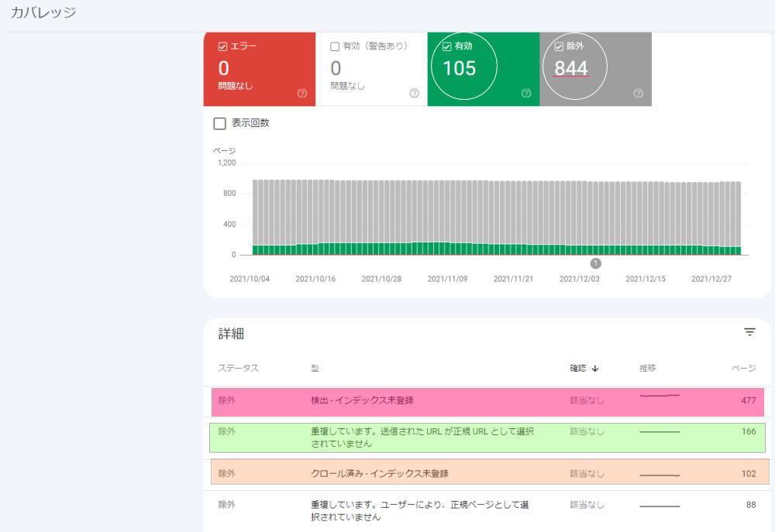Viewport: 775px width, 532px height.
Task: Open help tooltip on the エラー card
Action: (x=302, y=93)
